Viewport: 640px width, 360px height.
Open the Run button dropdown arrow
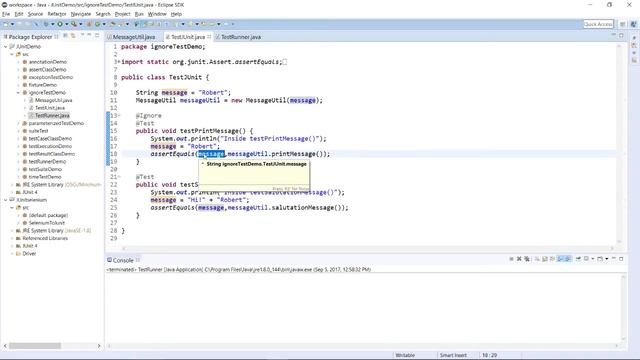coord(67,24)
